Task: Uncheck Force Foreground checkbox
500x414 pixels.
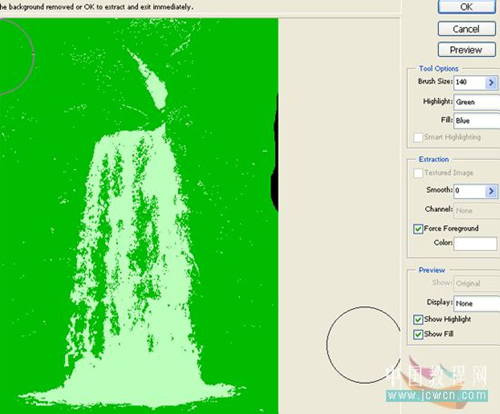Action: click(x=418, y=229)
